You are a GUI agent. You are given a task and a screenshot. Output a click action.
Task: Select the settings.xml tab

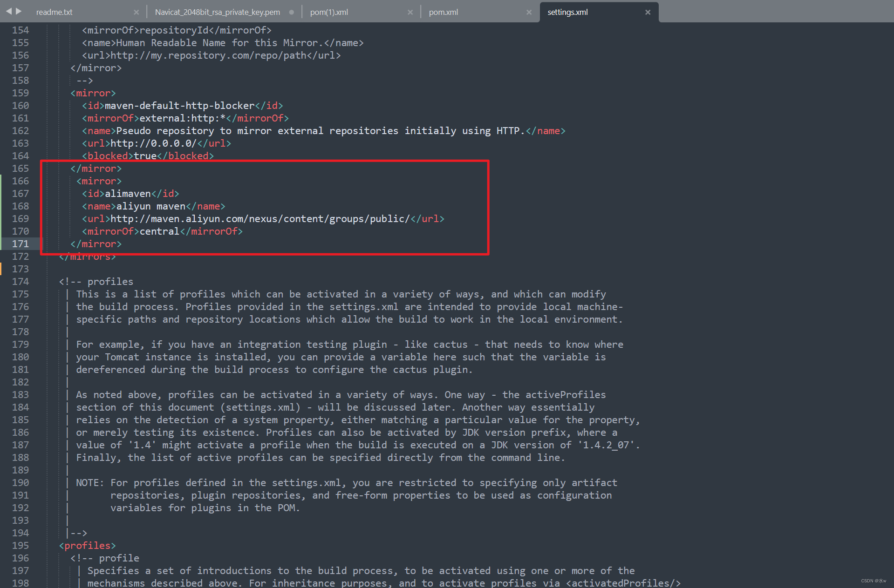tap(567, 12)
